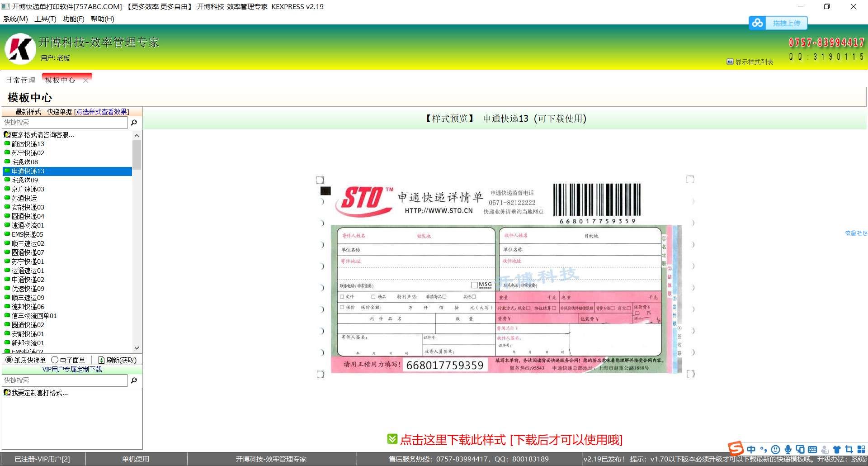Select 京广速递03 template
This screenshot has width=868, height=466.
point(28,189)
